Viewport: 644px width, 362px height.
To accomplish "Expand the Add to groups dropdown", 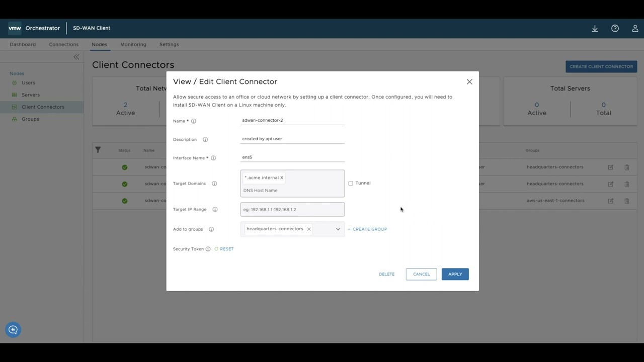I will [x=338, y=229].
